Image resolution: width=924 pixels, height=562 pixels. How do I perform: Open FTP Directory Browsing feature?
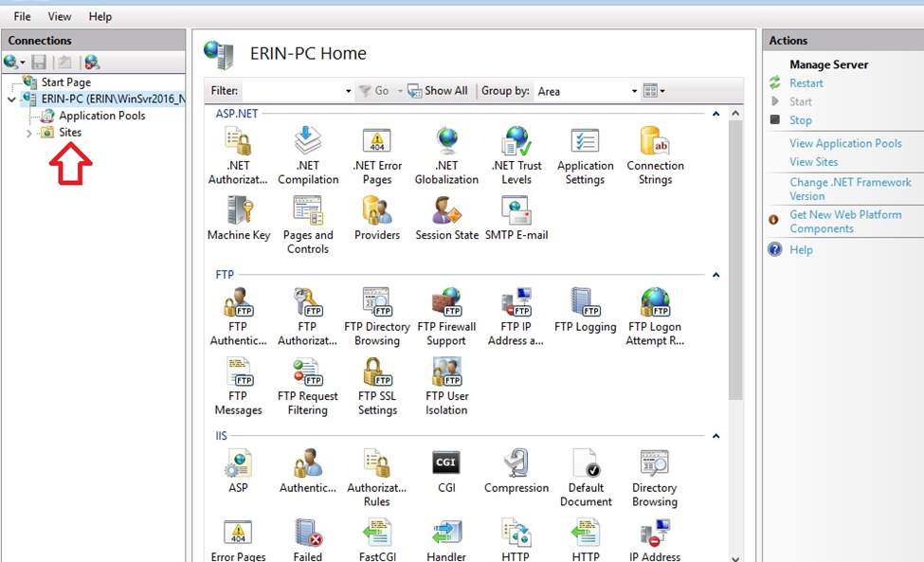tap(377, 317)
